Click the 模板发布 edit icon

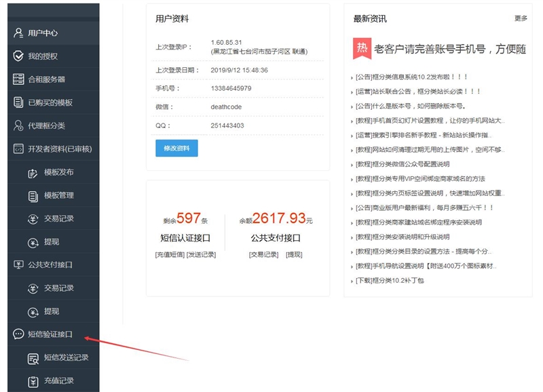coord(33,172)
